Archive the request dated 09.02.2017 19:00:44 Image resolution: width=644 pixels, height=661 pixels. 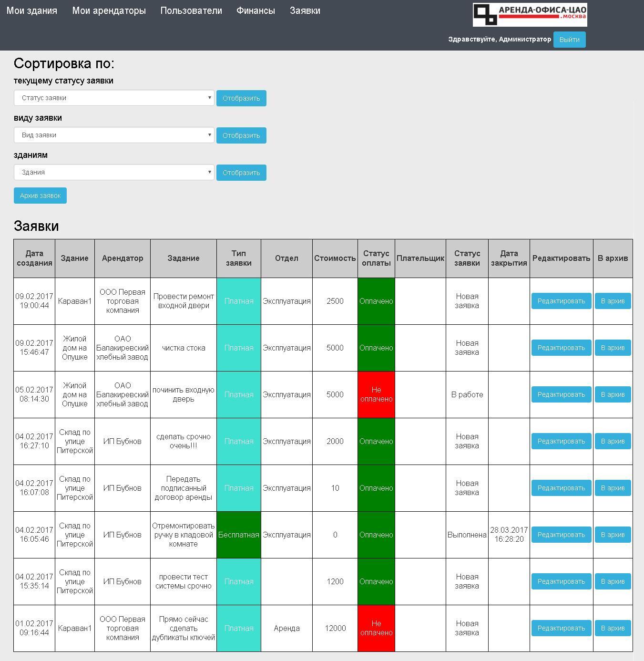613,301
